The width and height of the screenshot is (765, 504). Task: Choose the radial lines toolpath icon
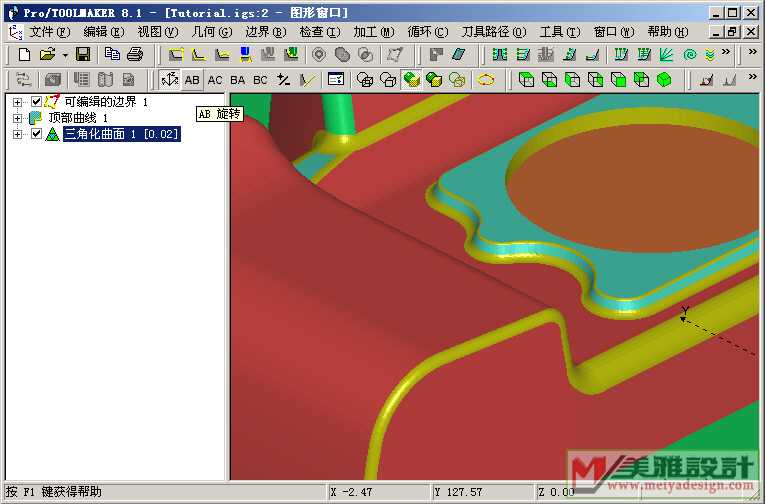click(x=666, y=54)
